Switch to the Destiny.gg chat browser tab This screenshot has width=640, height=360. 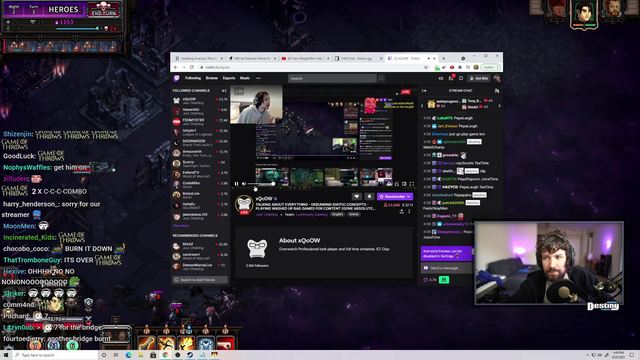358,58
